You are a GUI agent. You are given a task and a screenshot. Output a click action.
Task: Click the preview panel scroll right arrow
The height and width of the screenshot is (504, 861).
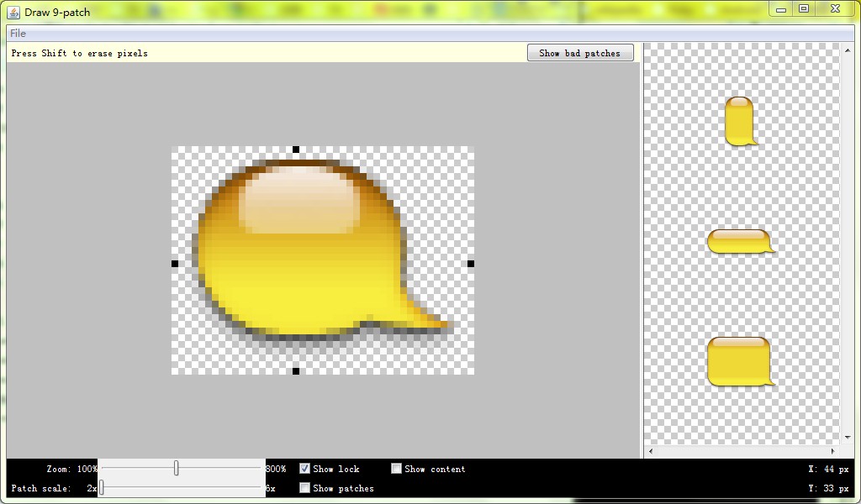tap(833, 451)
